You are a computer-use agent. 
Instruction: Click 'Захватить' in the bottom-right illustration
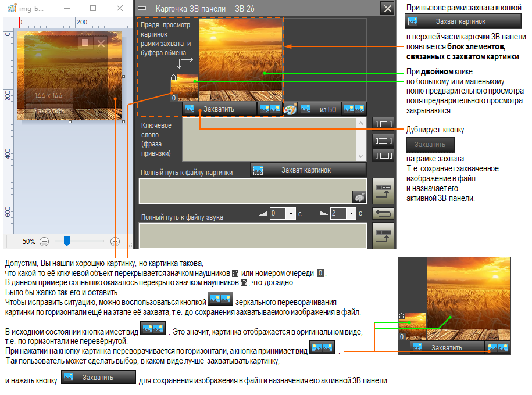[448, 347]
